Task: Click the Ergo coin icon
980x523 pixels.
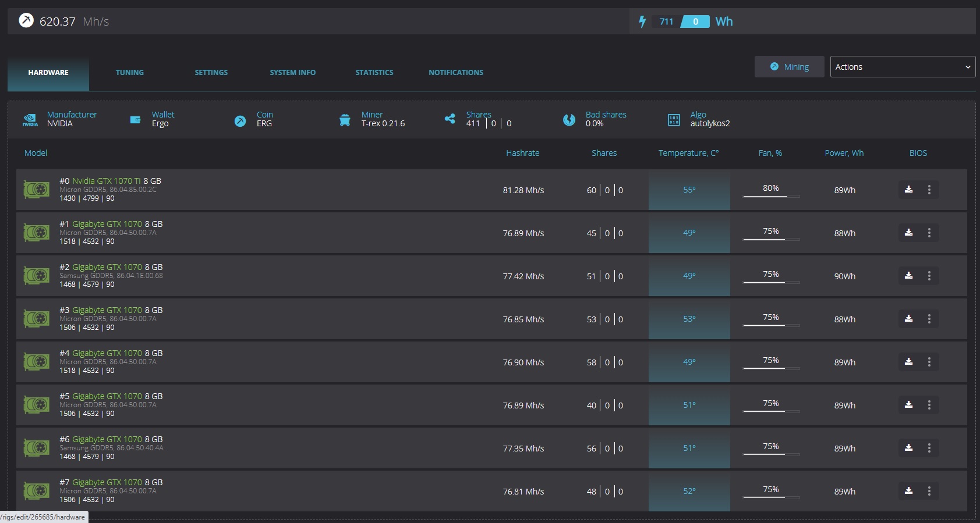Action: [240, 121]
